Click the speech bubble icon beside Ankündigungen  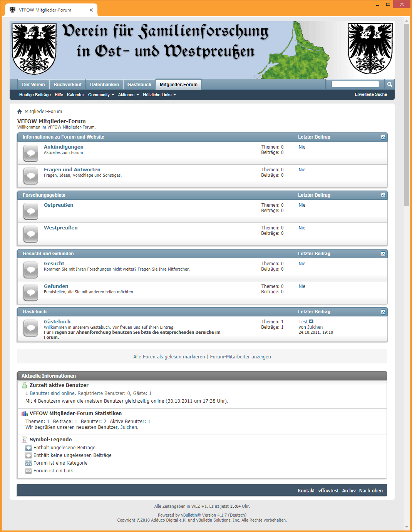(x=30, y=153)
